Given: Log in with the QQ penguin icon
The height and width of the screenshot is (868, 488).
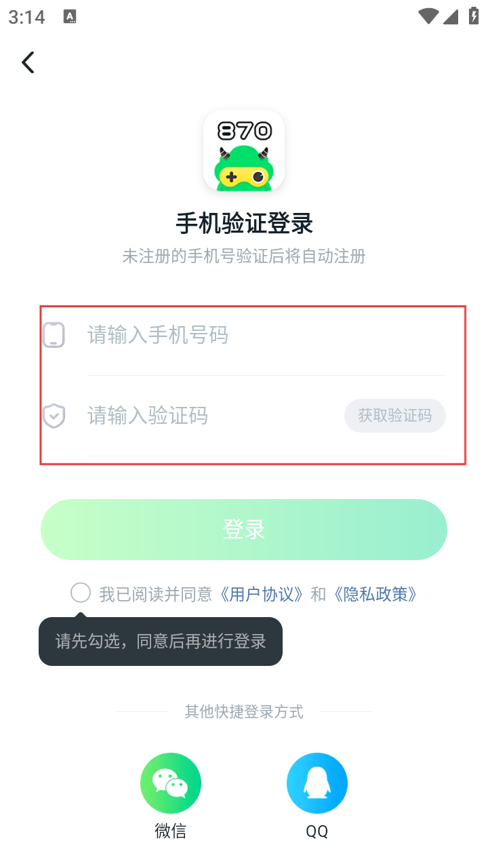Looking at the screenshot, I should point(317,783).
